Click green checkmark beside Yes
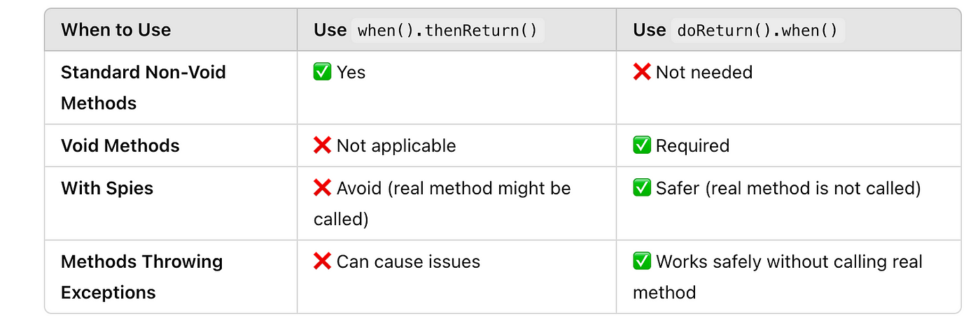The image size is (980, 323). [323, 72]
